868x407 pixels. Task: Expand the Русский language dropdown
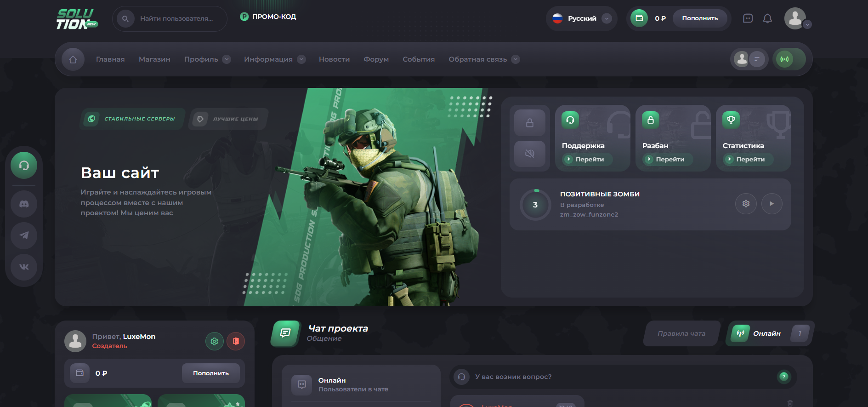tap(582, 18)
